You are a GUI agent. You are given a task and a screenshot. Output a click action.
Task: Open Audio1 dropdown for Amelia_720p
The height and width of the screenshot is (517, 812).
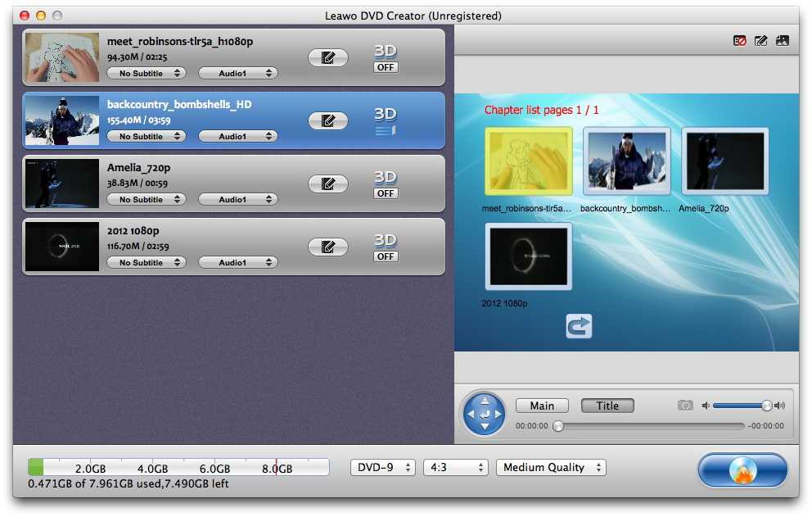pyautogui.click(x=238, y=199)
